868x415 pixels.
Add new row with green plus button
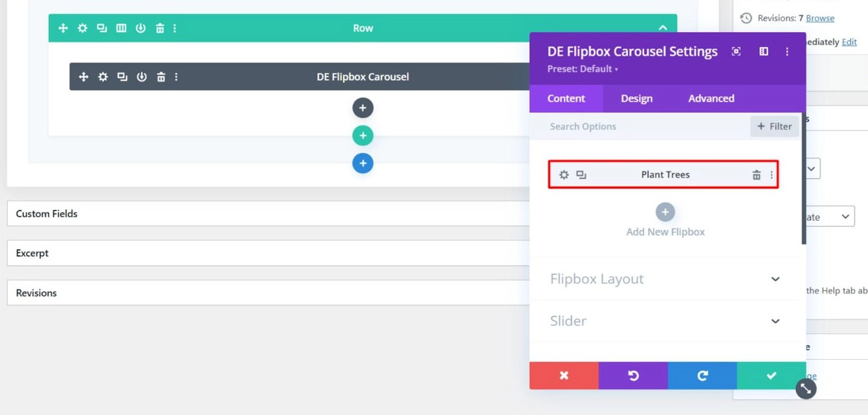pyautogui.click(x=363, y=136)
